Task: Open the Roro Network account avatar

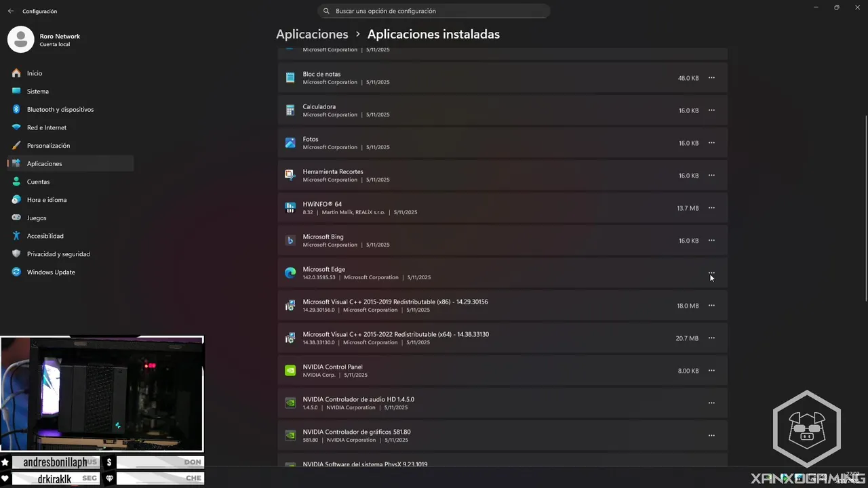Action: pyautogui.click(x=20, y=39)
